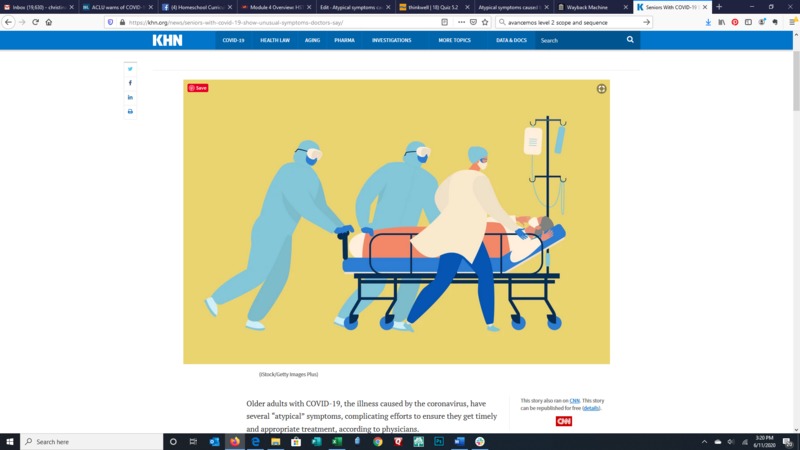Click the KHN site search field
The image size is (800, 450).
pyautogui.click(x=580, y=40)
